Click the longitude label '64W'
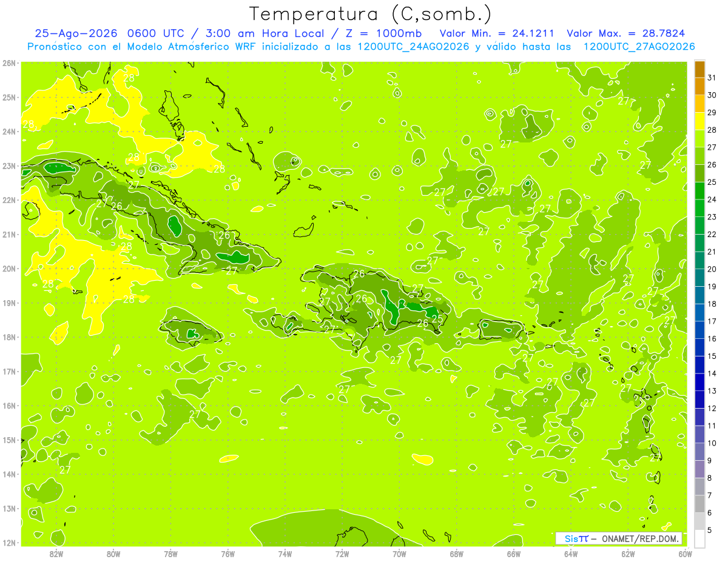Viewport: 728px width, 562px height. click(570, 554)
